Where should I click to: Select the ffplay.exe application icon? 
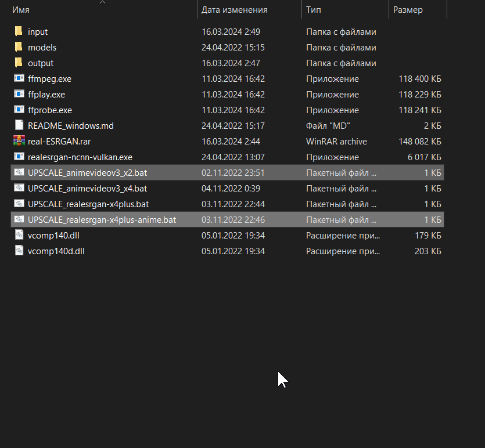pyautogui.click(x=19, y=94)
